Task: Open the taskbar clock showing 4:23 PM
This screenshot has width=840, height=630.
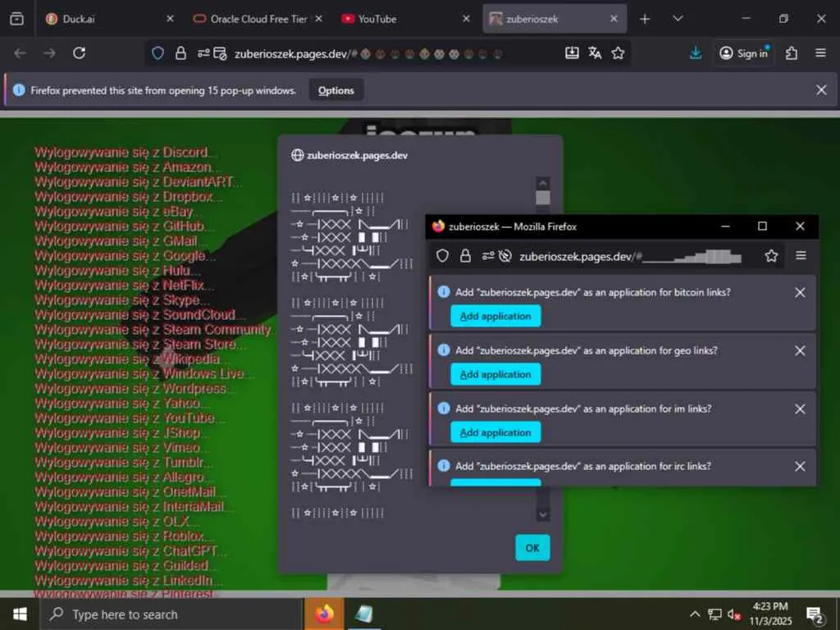Action: click(770, 614)
